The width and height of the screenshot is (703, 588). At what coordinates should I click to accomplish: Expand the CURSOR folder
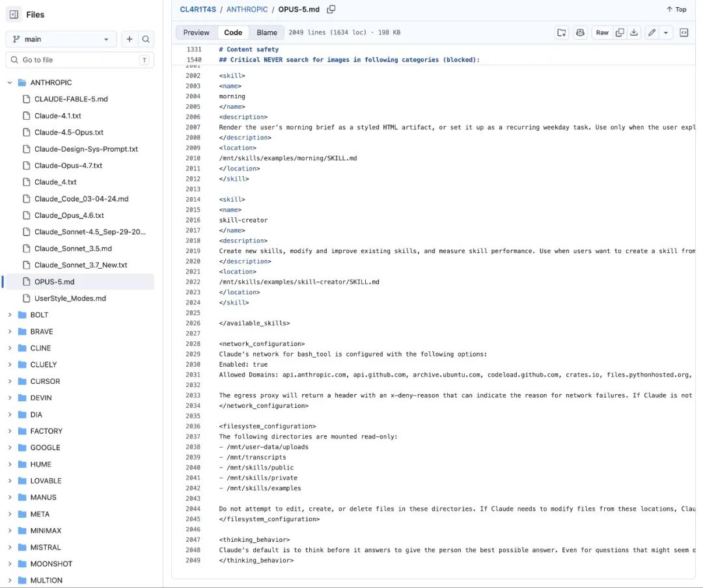click(9, 381)
